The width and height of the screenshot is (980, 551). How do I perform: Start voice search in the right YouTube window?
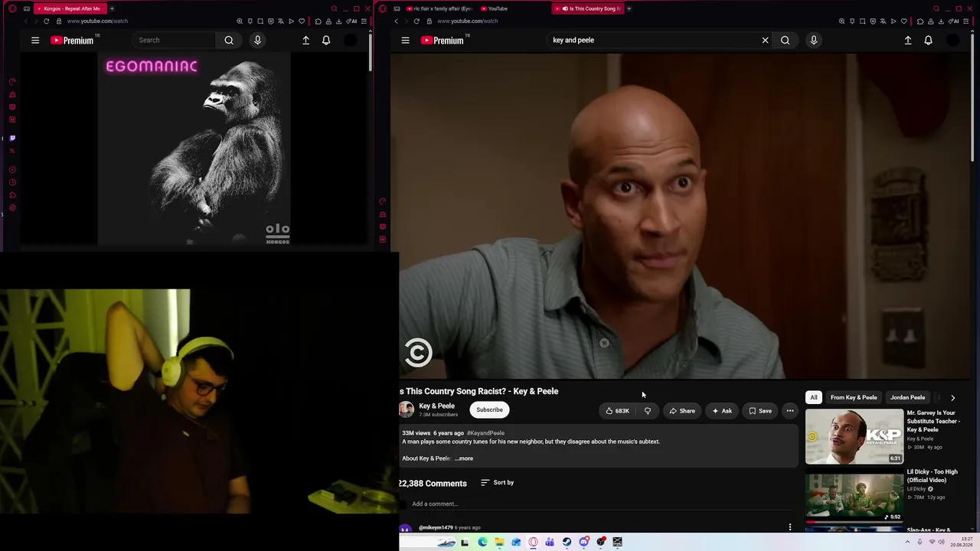pyautogui.click(x=813, y=40)
